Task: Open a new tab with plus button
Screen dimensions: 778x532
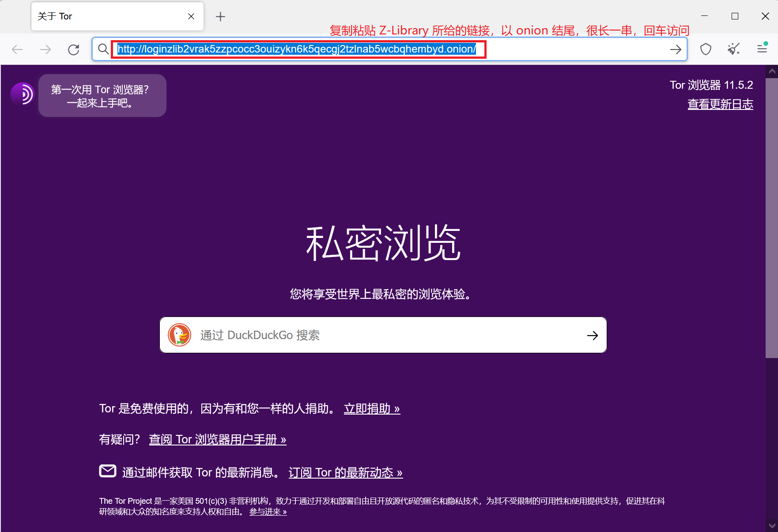Action: pos(220,17)
